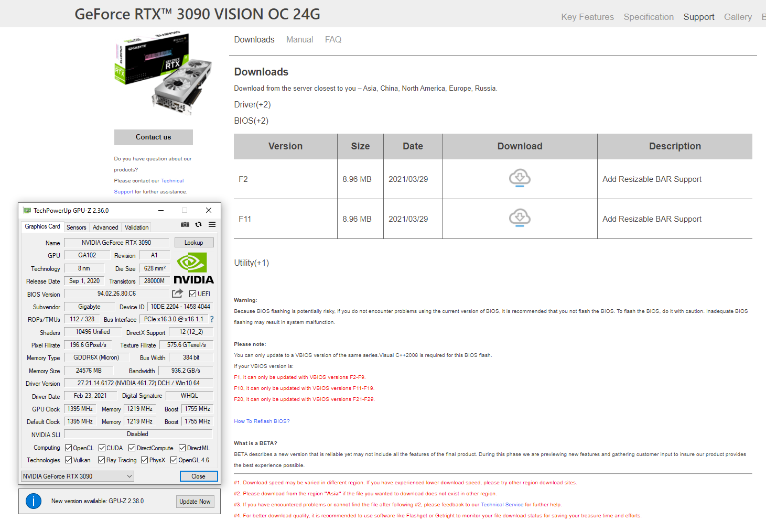Click the F2 version cell
This screenshot has height=532, width=766.
285,179
